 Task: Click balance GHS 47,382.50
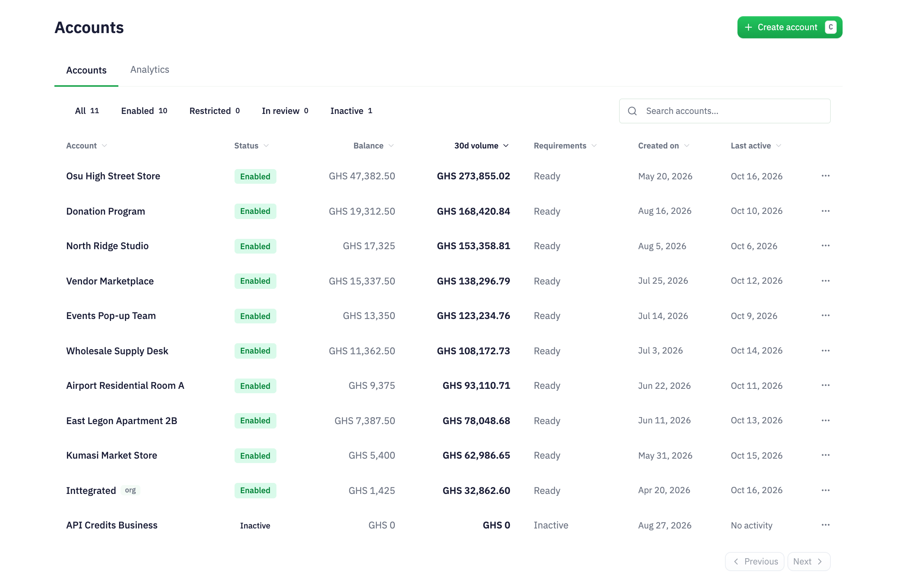[361, 176]
